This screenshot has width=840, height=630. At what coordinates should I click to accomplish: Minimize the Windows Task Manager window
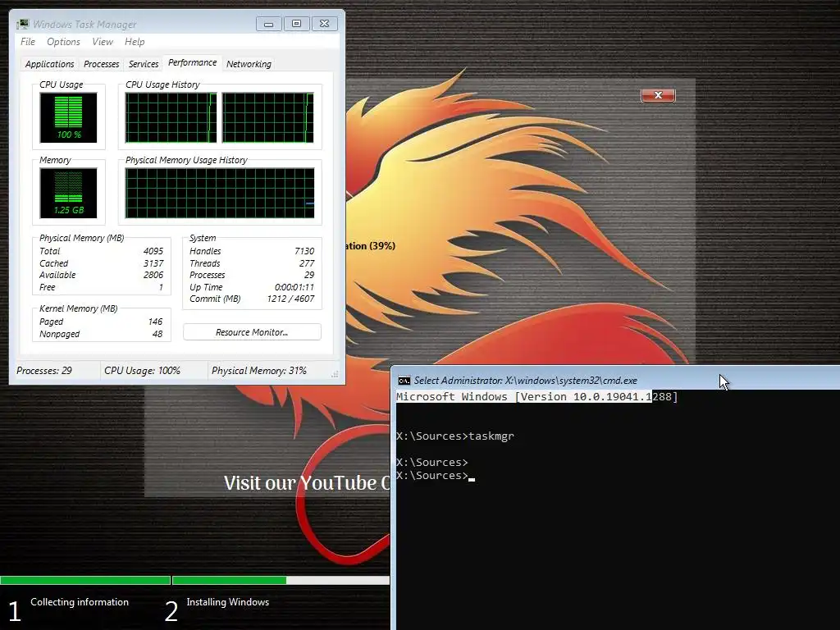click(269, 24)
